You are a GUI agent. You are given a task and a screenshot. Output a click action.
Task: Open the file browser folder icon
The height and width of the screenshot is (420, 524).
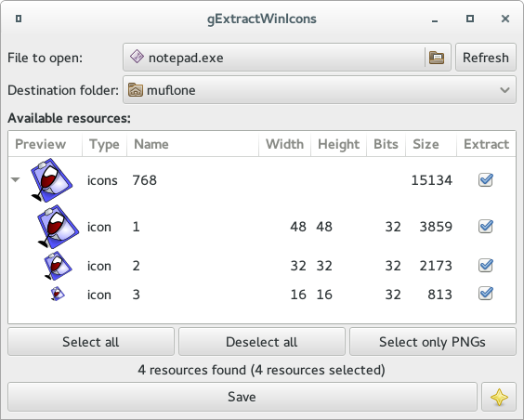437,58
